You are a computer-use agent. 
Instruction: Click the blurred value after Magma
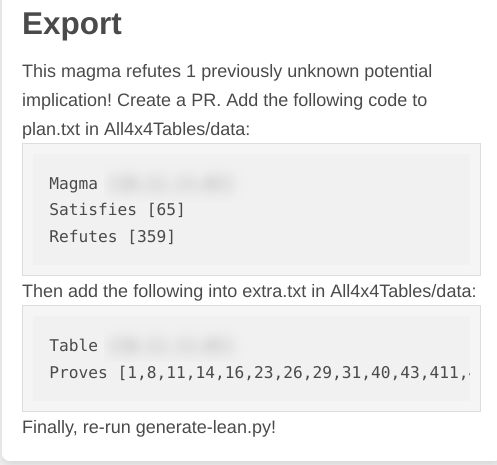pos(171,184)
